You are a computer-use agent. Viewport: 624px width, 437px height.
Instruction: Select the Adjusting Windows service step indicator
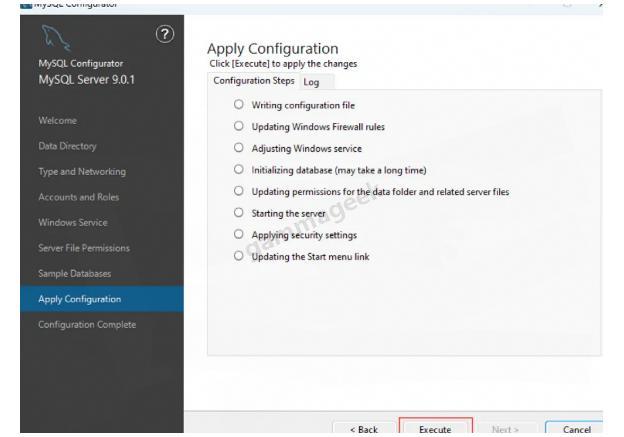(x=238, y=148)
